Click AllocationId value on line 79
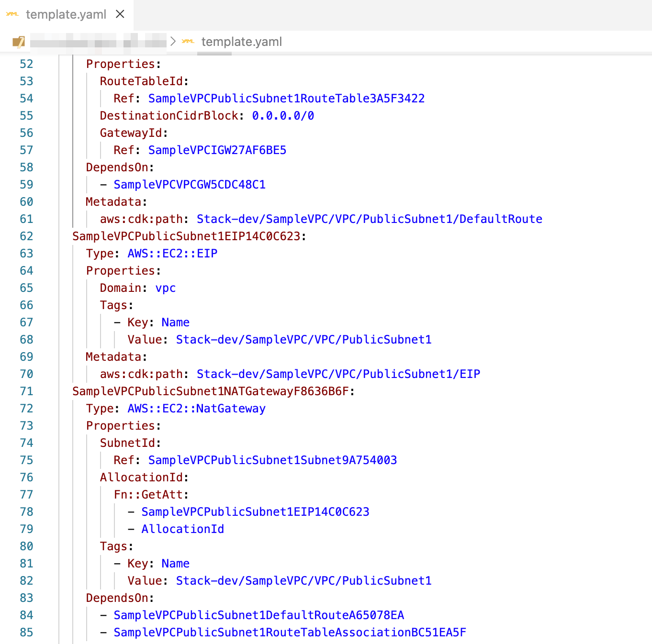Viewport: 652px width, 644px height. point(183,529)
